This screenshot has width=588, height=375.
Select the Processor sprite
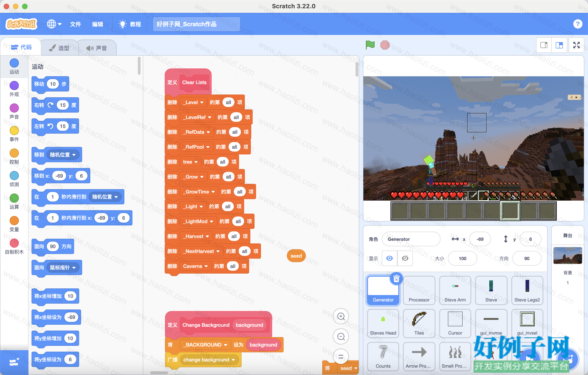419,290
